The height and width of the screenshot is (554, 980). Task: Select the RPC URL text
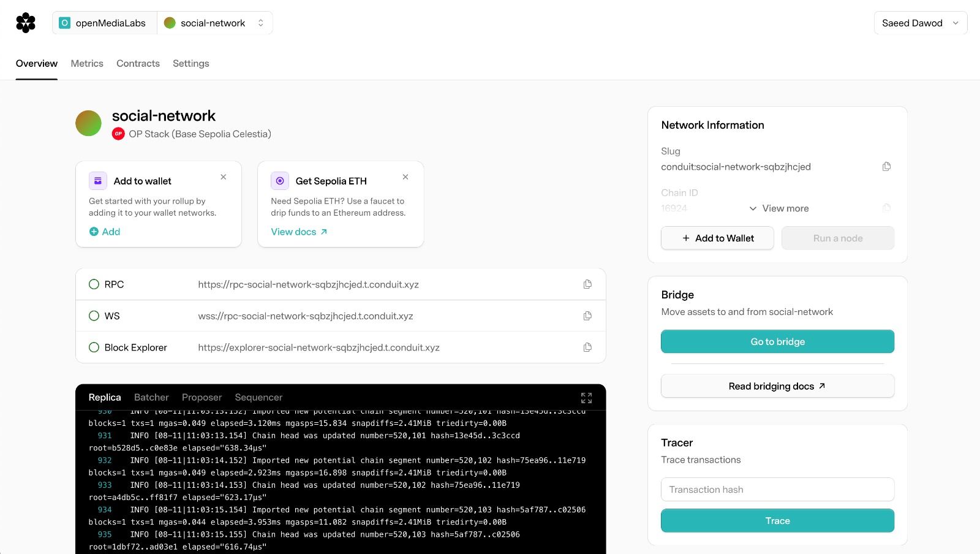pyautogui.click(x=308, y=284)
